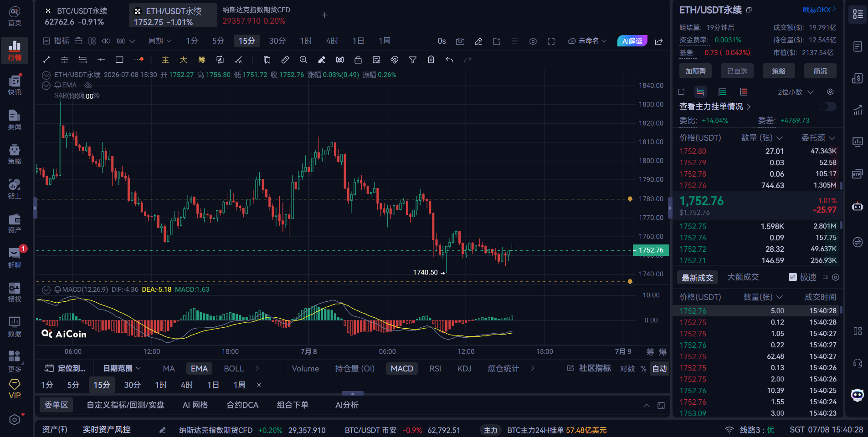Image resolution: width=868 pixels, height=437 pixels.
Task: Open the 2位小数 decimal precision dropdown
Action: click(x=796, y=92)
